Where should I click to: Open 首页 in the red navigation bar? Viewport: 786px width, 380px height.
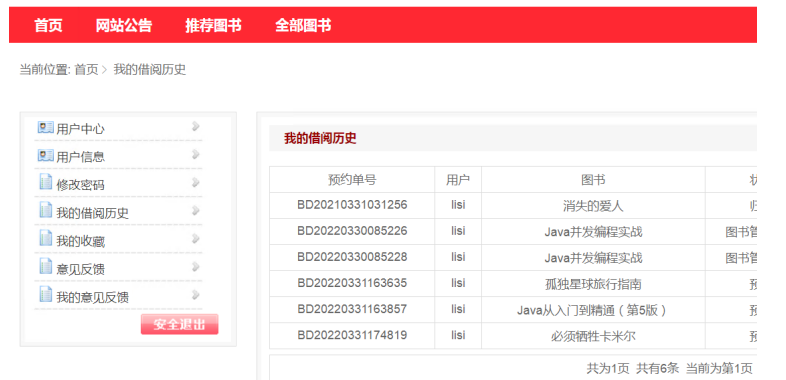pos(48,25)
